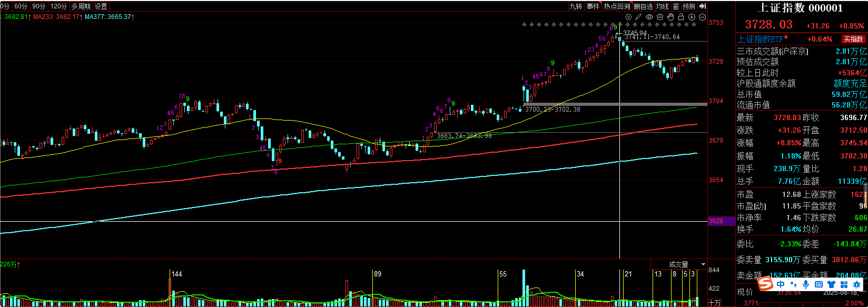Select the feather drawing tool icon

(x=638, y=17)
